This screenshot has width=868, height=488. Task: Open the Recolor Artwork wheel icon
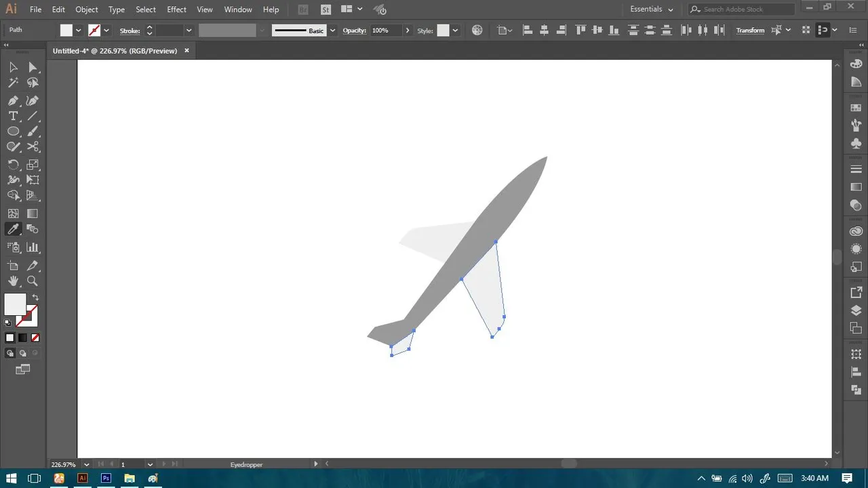click(x=477, y=30)
